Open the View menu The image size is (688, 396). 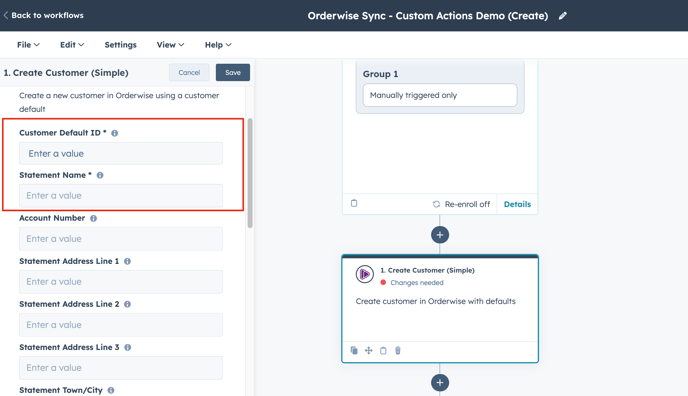point(170,45)
